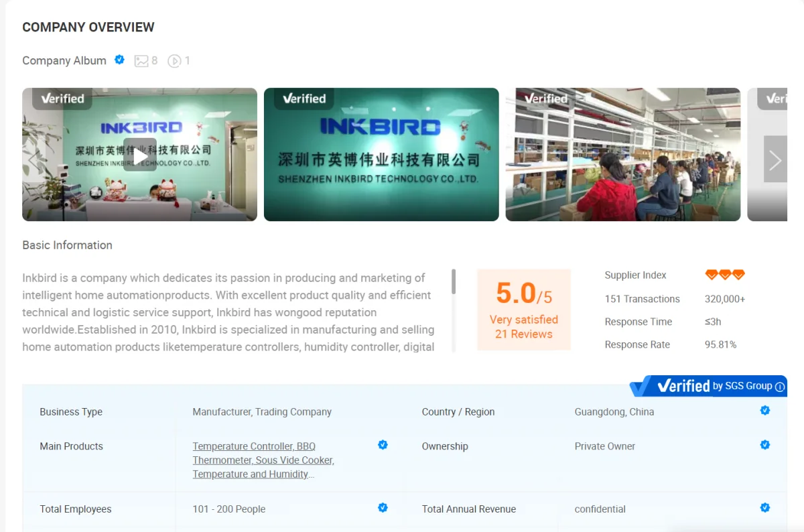Click the Verified tag on the logo image

[304, 98]
